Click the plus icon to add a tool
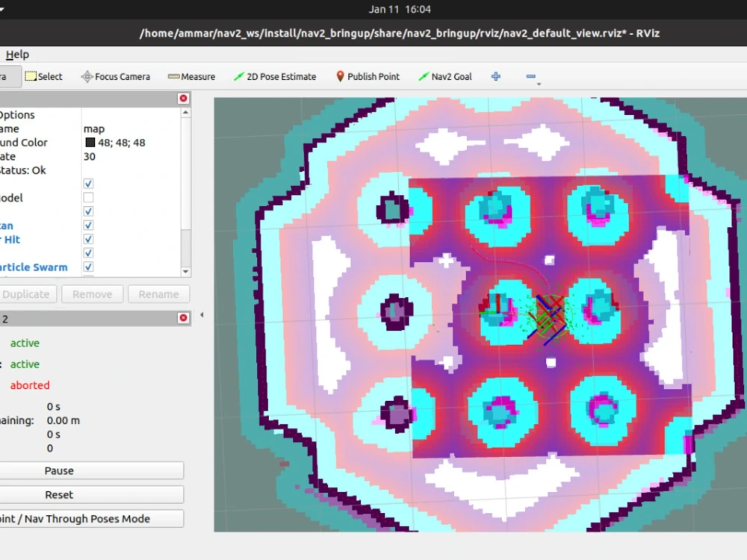Viewport: 747px width, 560px height. (495, 76)
